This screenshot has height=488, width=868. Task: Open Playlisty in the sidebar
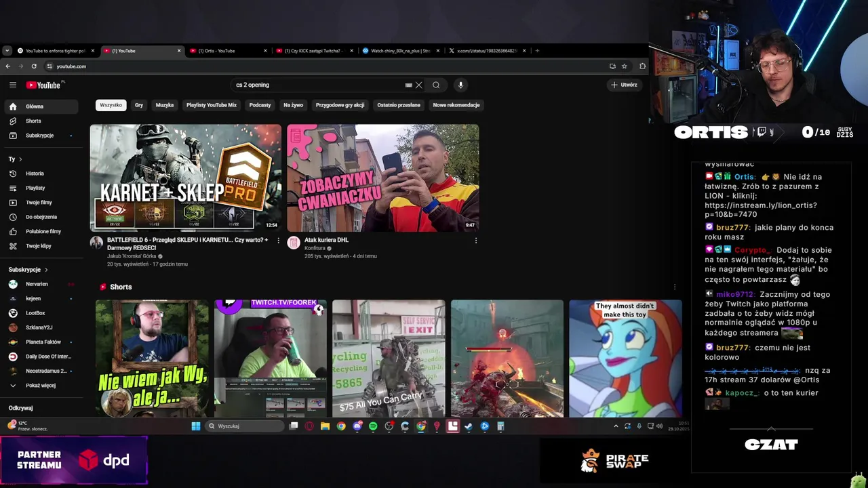click(41, 188)
